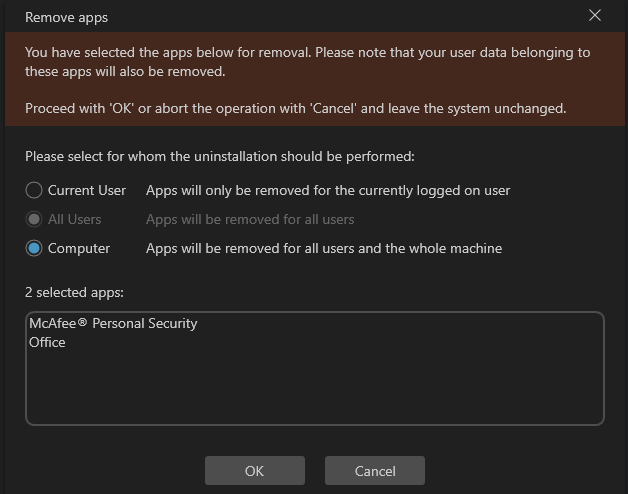Image resolution: width=628 pixels, height=494 pixels.
Task: Select the Current User radio button
Action: pos(34,190)
